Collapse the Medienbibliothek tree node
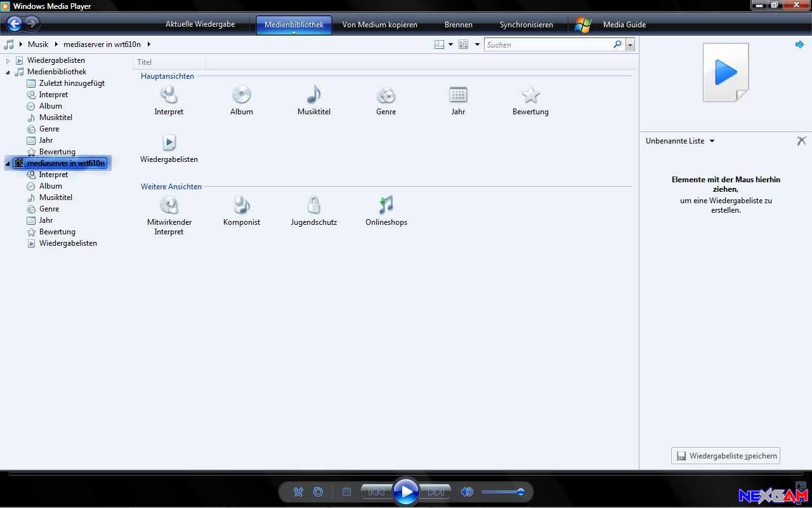Viewport: 812px width, 508px height. (8, 72)
